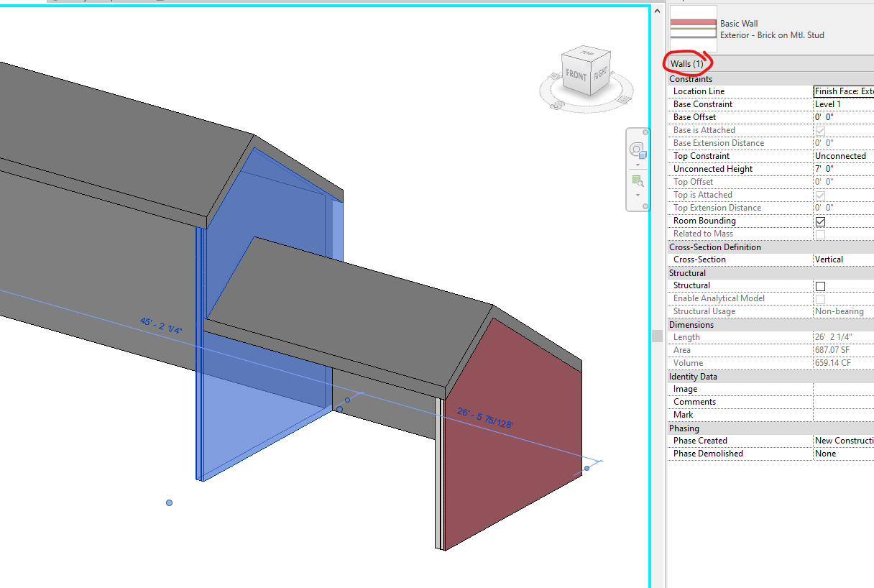
Task: Expand the Steering Wheel options arrow
Action: 638,165
